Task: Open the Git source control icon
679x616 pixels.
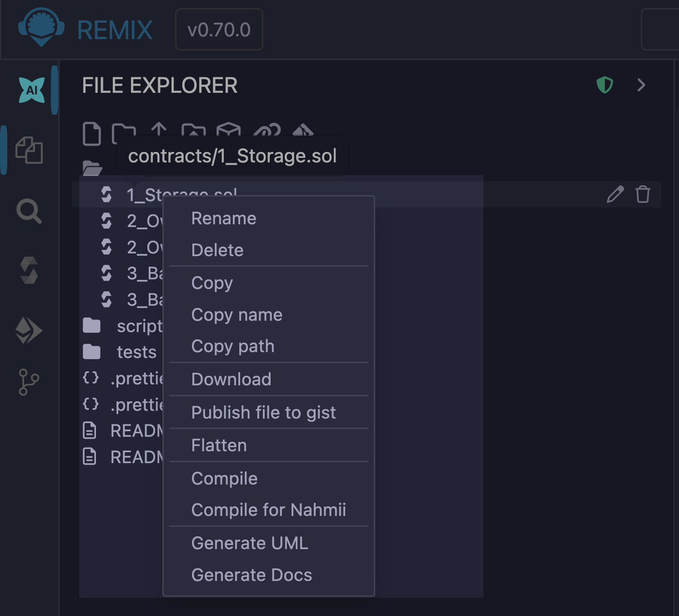Action: [29, 382]
